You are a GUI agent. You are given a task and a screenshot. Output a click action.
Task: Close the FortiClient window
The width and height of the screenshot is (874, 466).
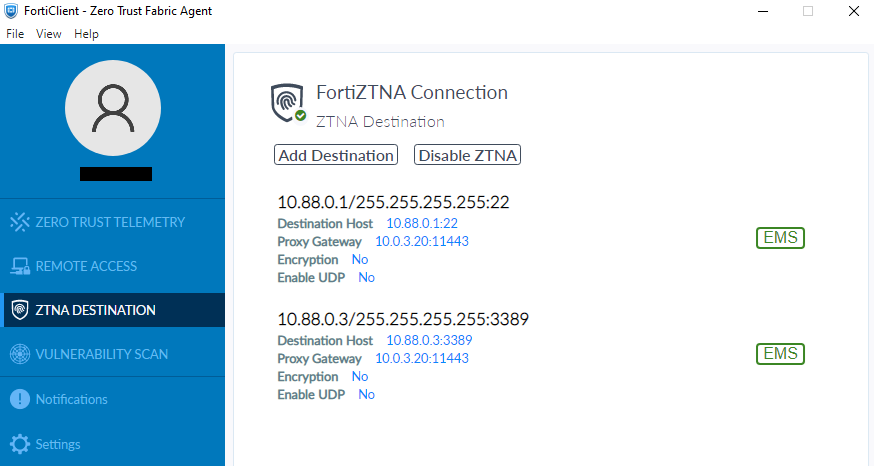853,11
